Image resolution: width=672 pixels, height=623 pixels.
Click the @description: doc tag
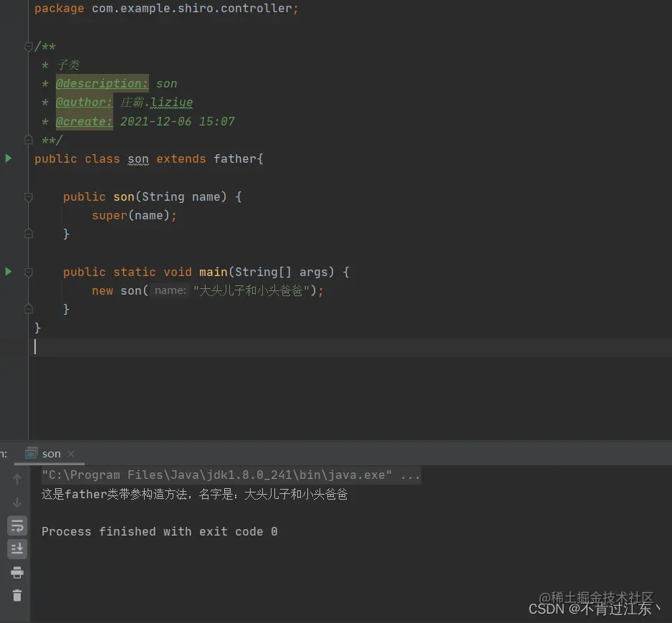point(102,84)
